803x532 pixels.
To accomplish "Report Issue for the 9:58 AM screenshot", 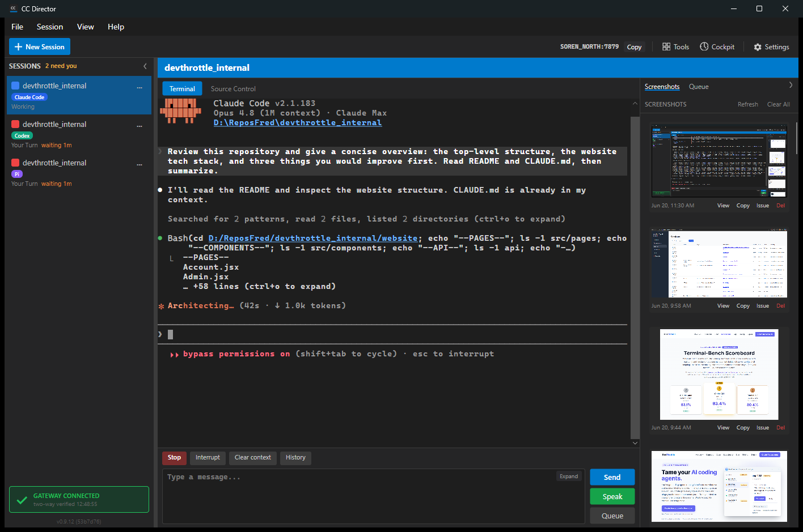I will tap(763, 306).
